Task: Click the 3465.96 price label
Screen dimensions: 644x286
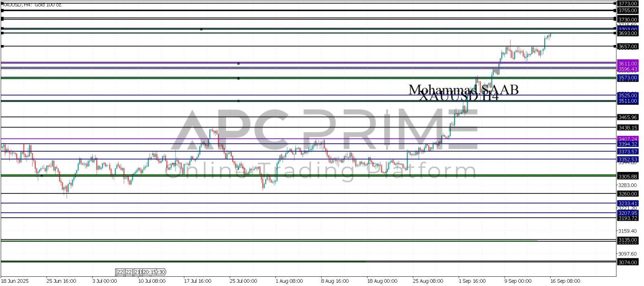Action: [627, 117]
